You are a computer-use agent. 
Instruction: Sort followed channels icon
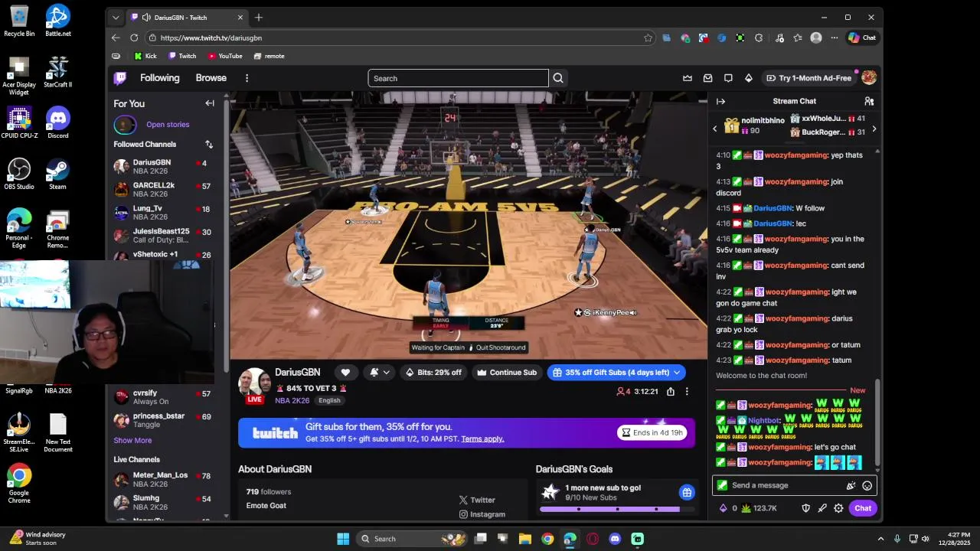coord(209,144)
